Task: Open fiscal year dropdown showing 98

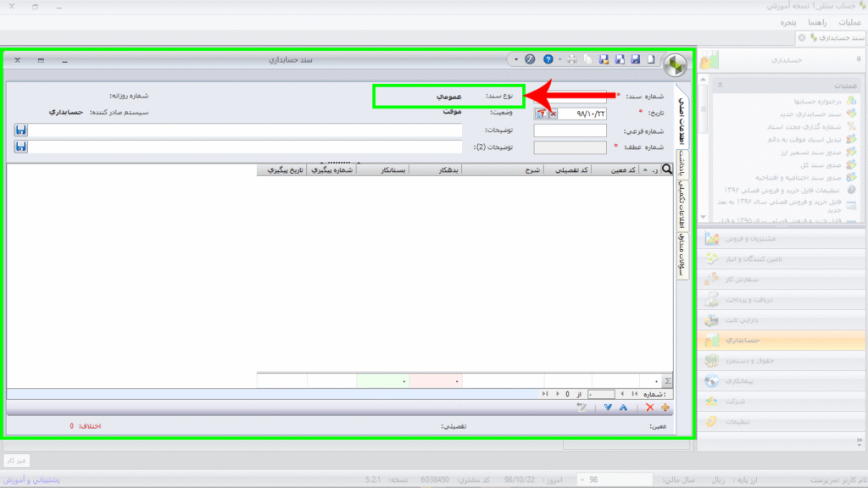Action: coord(615,480)
